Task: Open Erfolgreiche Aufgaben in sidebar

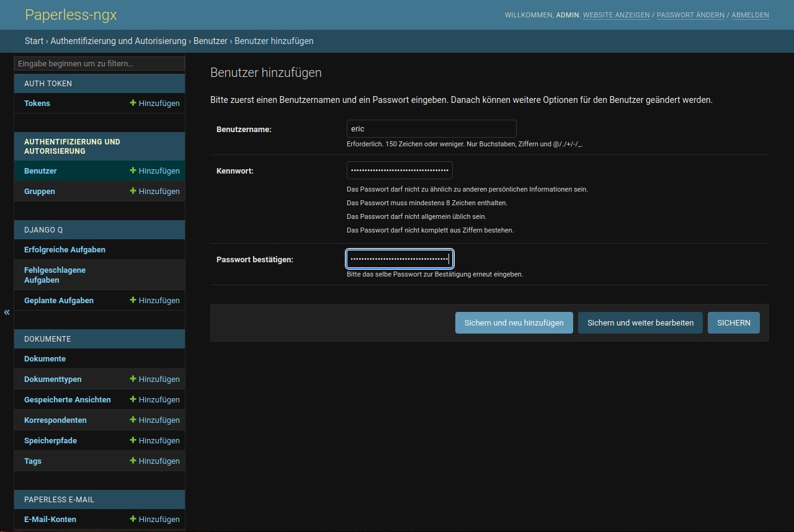Action: [x=65, y=250]
